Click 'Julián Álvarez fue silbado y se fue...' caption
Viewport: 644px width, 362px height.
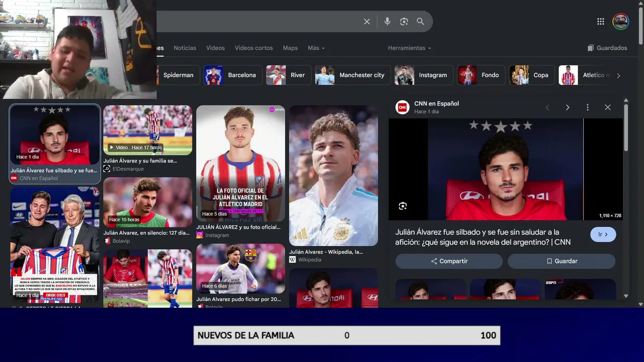click(x=54, y=170)
